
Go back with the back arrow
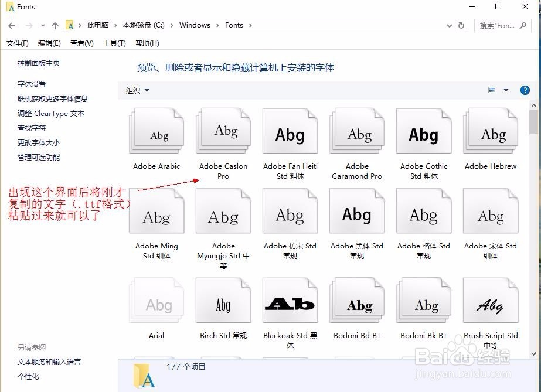tap(12, 26)
